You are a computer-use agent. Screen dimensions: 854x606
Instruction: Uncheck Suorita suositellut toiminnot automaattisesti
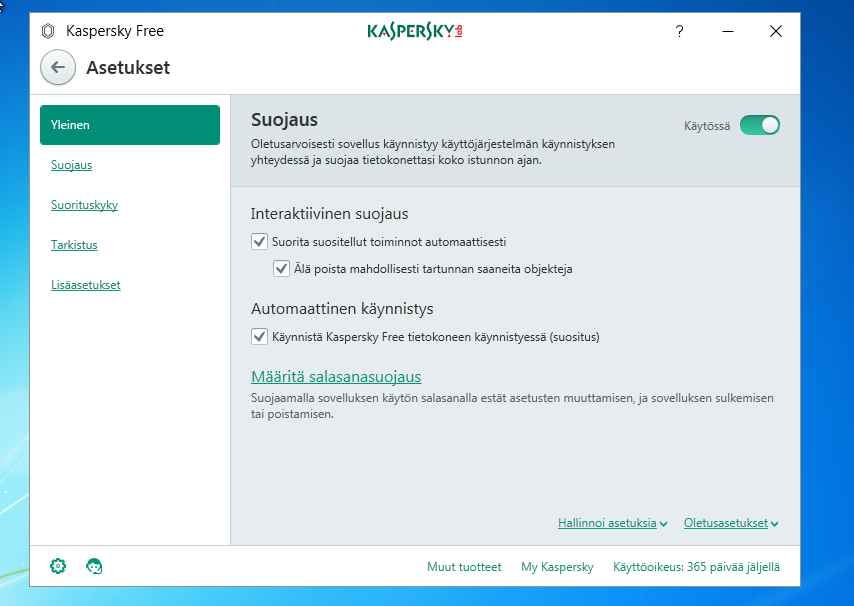[259, 242]
